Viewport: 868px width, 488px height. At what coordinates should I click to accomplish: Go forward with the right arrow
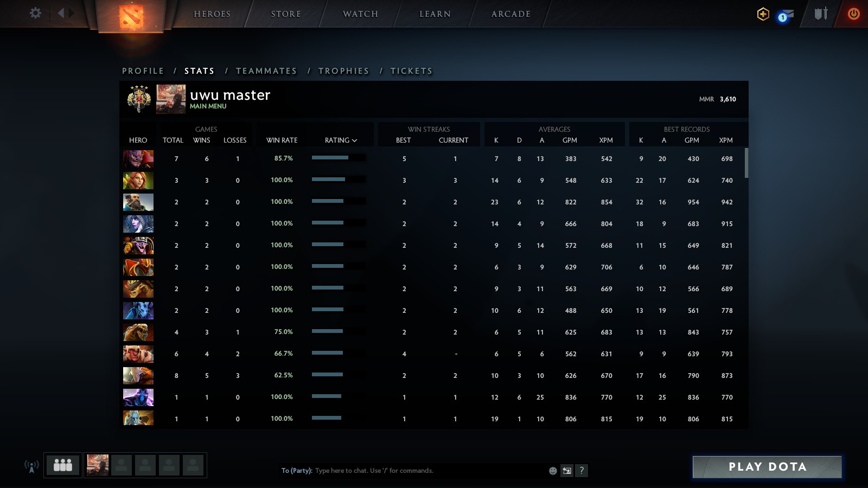[x=71, y=13]
